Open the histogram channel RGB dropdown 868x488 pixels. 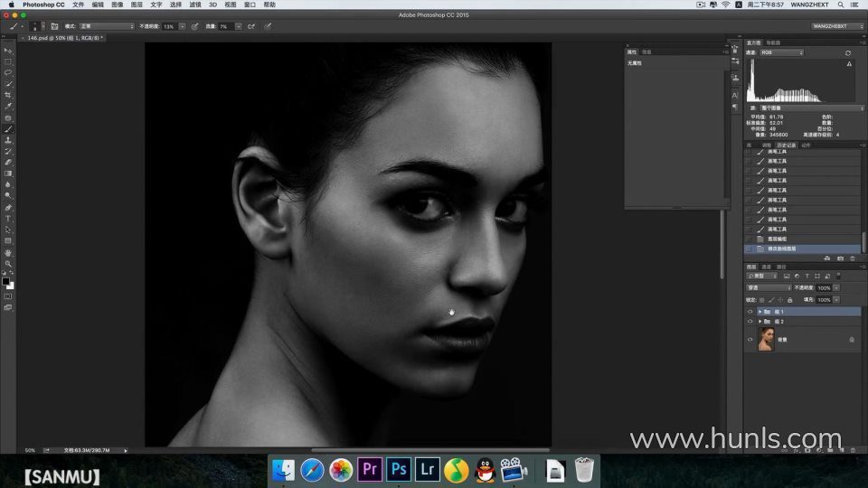tap(780, 53)
